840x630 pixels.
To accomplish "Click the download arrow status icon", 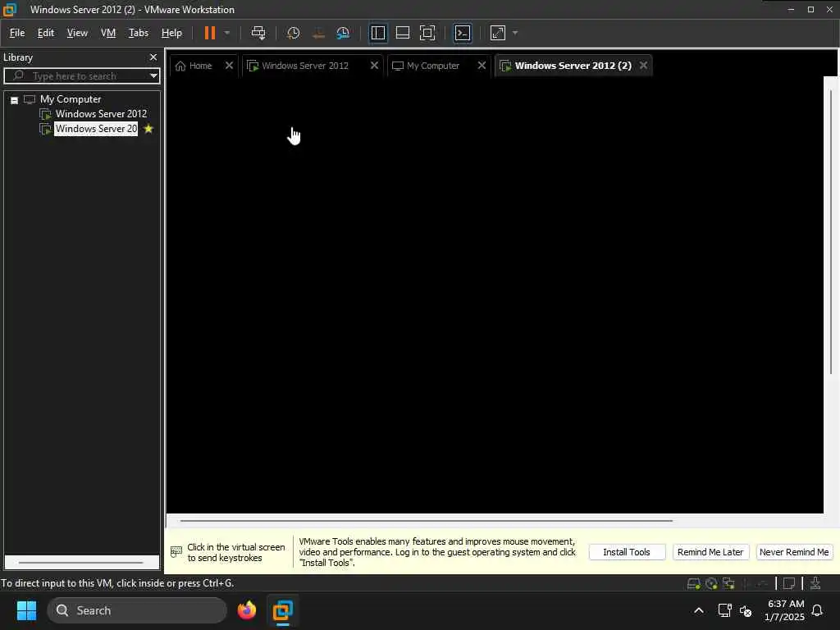I will (815, 583).
